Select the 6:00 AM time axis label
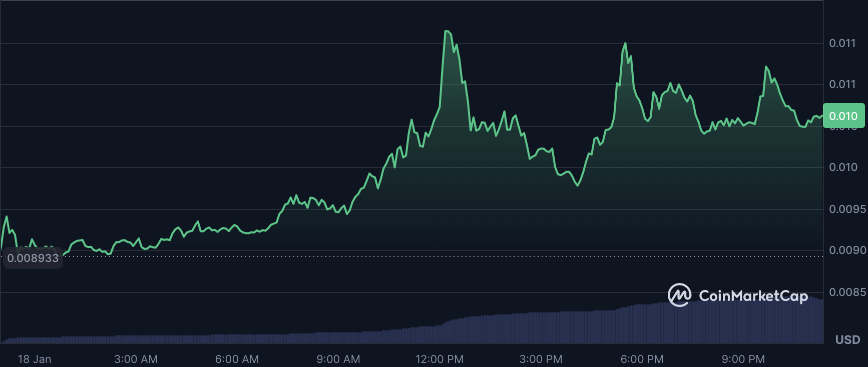 (237, 359)
